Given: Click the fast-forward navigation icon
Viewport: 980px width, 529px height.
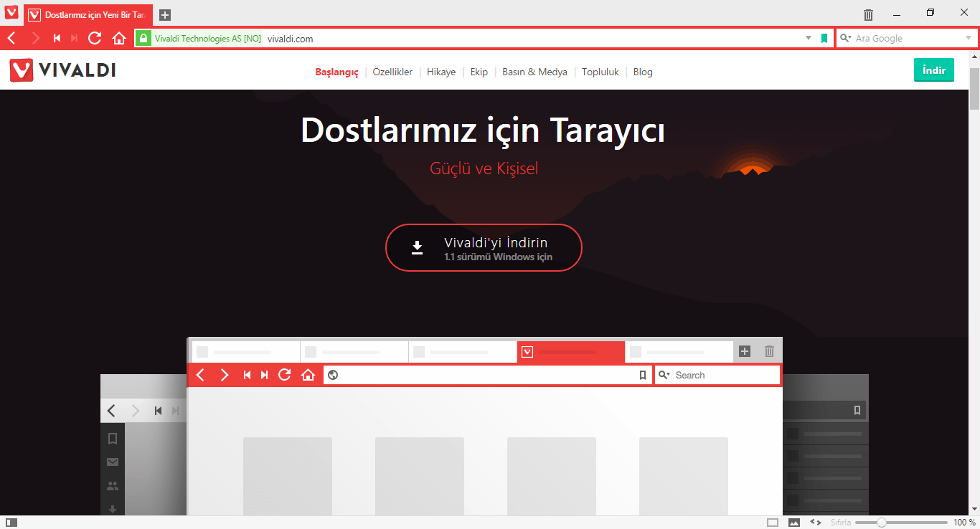Looking at the screenshot, I should tap(74, 38).
